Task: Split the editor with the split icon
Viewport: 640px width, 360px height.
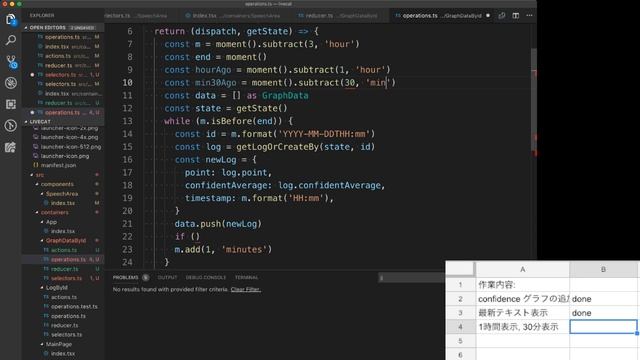Action: click(516, 16)
